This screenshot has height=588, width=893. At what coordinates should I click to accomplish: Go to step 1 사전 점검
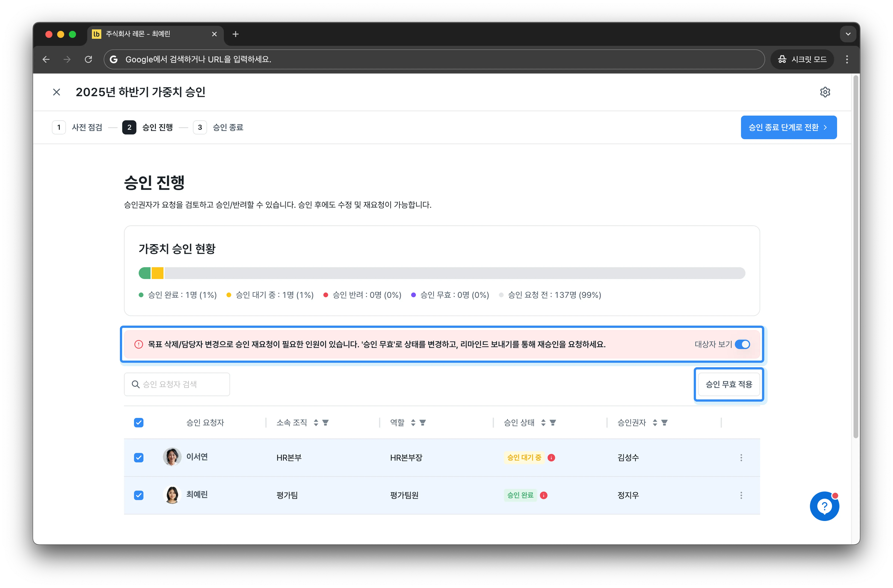[77, 128]
